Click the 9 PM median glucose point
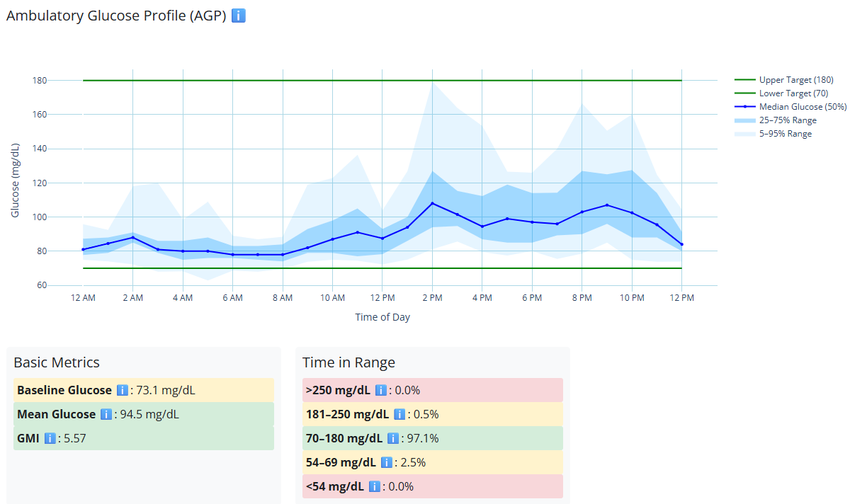The image size is (850, 504). pos(607,205)
